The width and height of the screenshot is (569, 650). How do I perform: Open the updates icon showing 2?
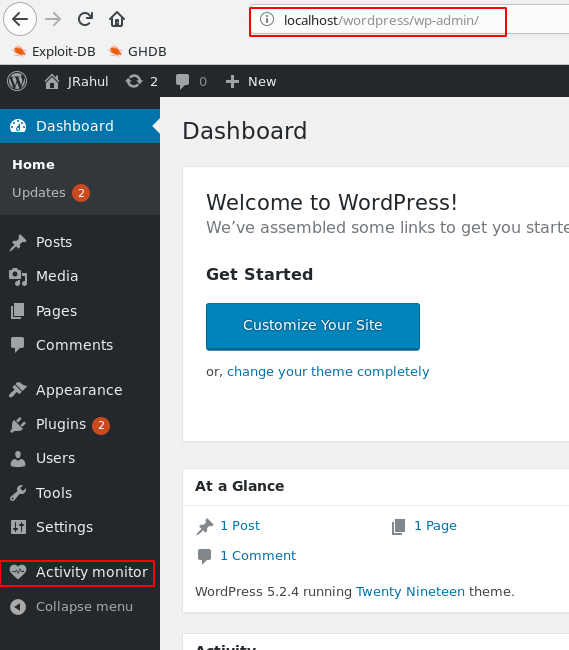[x=142, y=82]
